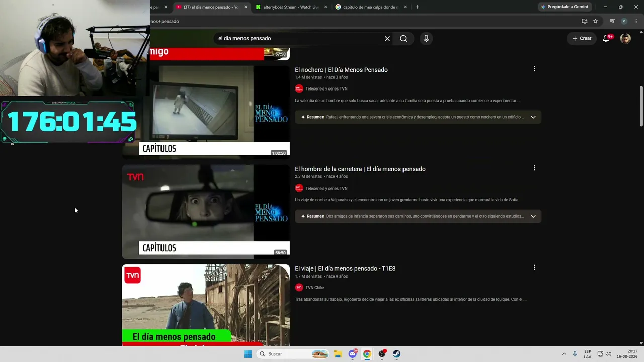644x362 pixels.
Task: Click the description starting 'Un viaje de noche'
Action: tap(407, 200)
